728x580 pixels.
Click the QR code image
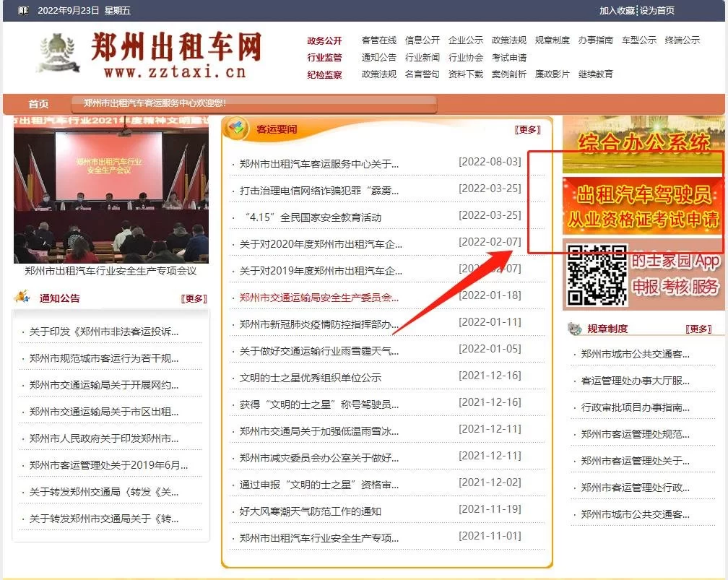pyautogui.click(x=596, y=275)
